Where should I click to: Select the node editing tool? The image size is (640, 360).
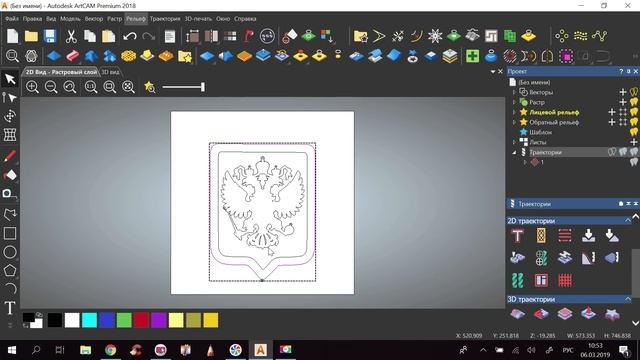click(10, 98)
